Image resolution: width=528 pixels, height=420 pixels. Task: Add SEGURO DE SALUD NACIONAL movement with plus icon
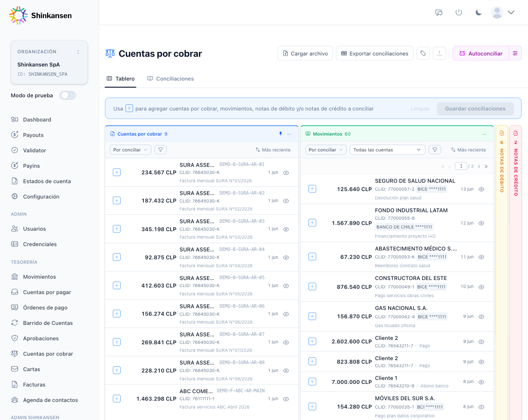(x=312, y=189)
